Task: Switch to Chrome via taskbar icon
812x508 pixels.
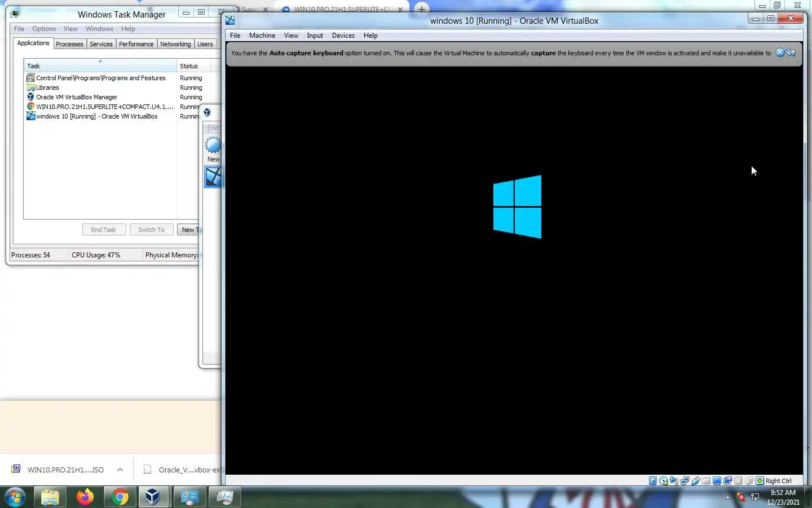Action: click(x=120, y=497)
